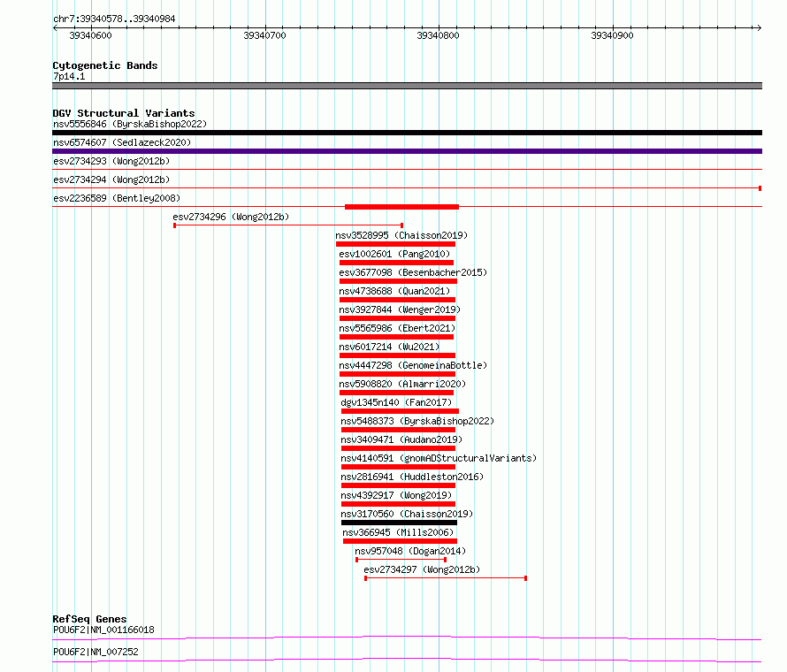This screenshot has width=787, height=672.
Task: Click the thick red esv2236589 bar
Action: pyautogui.click(x=402, y=207)
